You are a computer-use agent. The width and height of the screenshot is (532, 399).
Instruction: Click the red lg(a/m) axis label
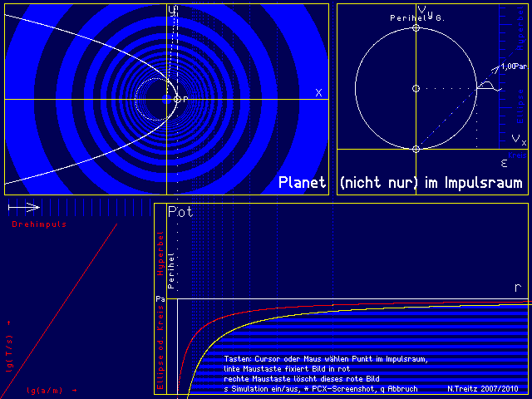pos(52,390)
